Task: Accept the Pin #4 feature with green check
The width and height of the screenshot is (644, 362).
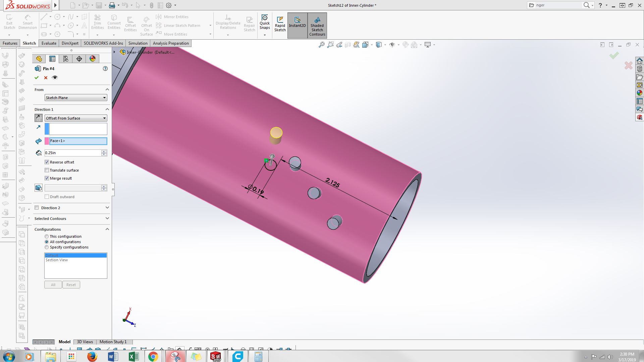Action: pyautogui.click(x=37, y=78)
